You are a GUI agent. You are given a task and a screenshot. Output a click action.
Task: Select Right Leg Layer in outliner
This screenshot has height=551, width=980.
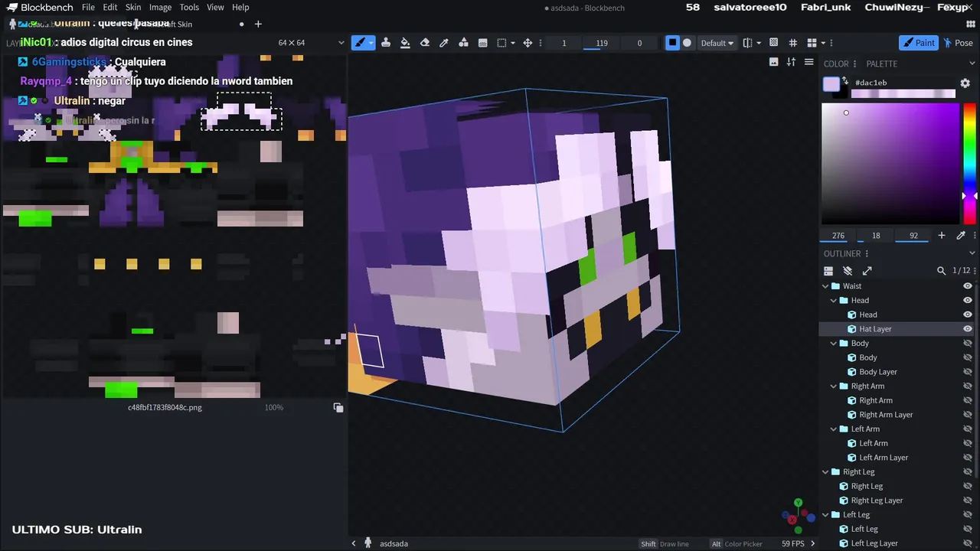tap(877, 500)
